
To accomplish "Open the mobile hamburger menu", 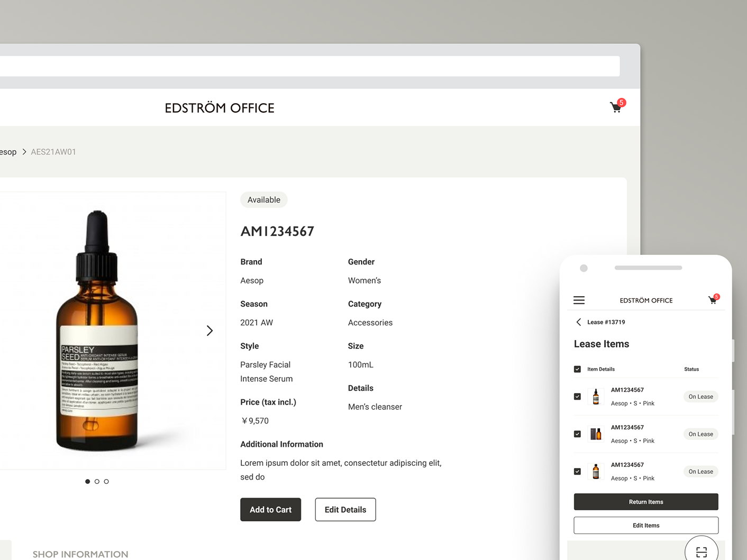I will pyautogui.click(x=579, y=300).
